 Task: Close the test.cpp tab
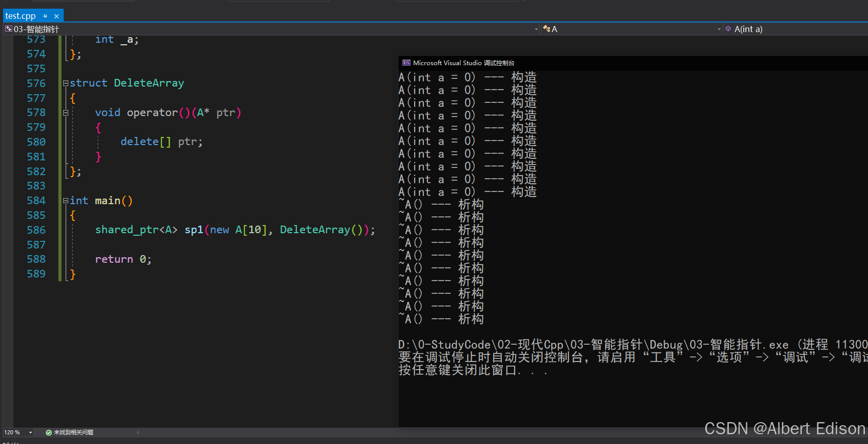pos(57,16)
